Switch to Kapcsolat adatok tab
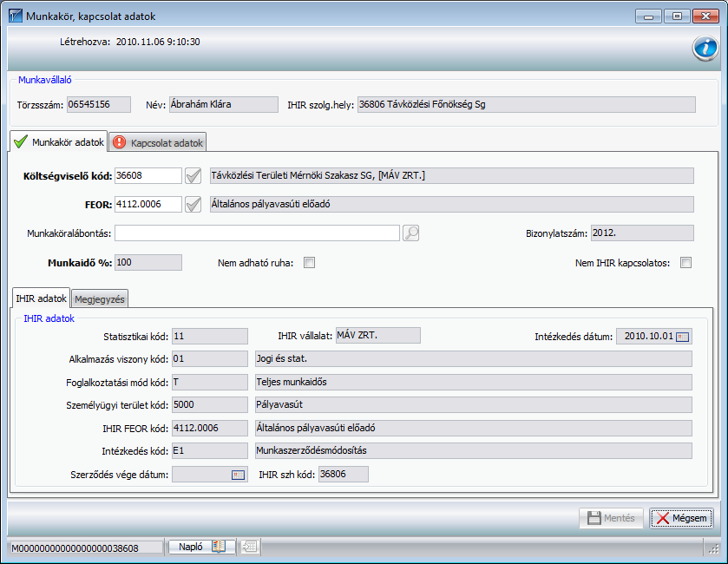The image size is (728, 564). pos(158,142)
